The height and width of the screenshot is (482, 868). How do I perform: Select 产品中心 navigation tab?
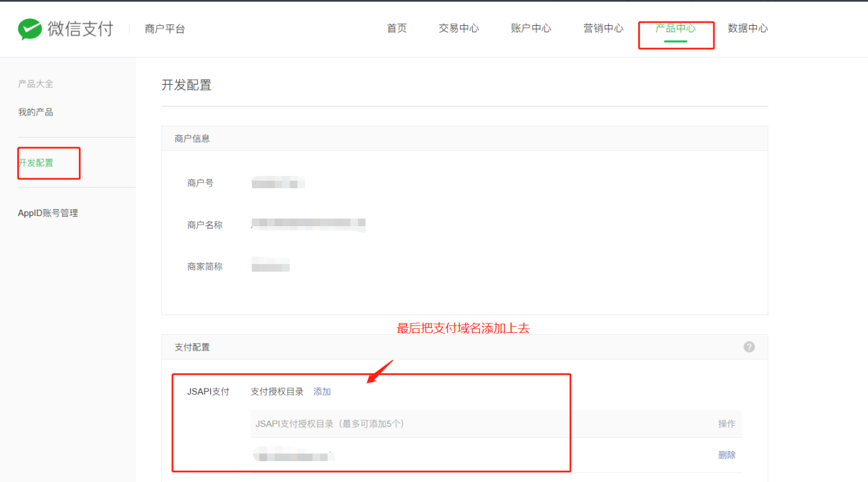tap(675, 28)
